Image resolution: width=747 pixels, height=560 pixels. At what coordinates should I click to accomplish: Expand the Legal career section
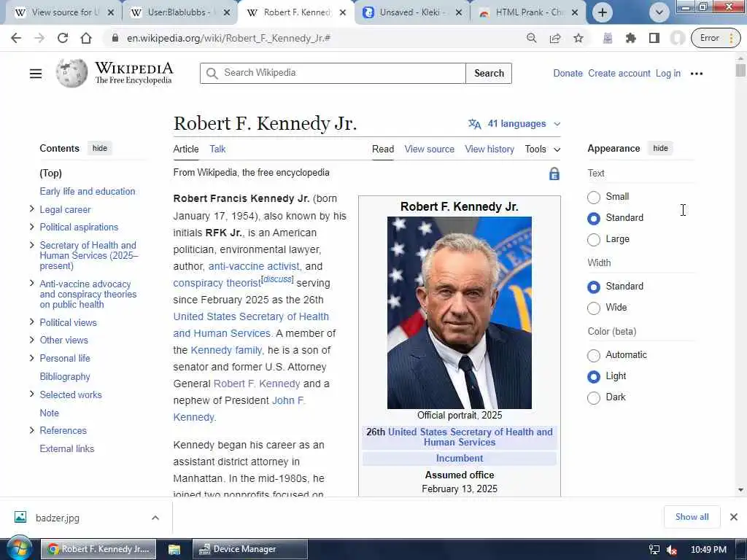[x=32, y=209]
